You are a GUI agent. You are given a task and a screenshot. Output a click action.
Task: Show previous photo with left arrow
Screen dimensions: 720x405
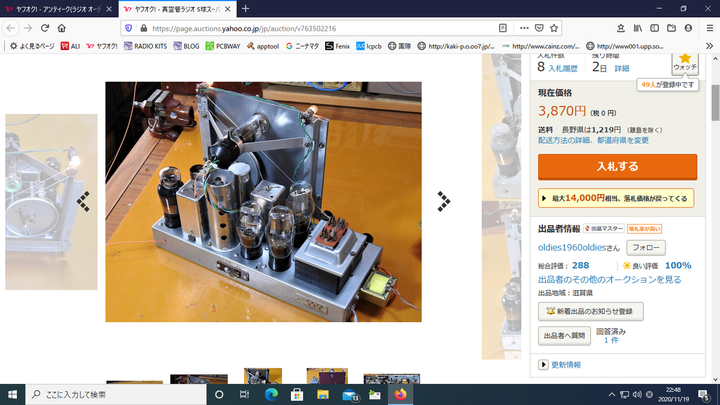point(84,202)
